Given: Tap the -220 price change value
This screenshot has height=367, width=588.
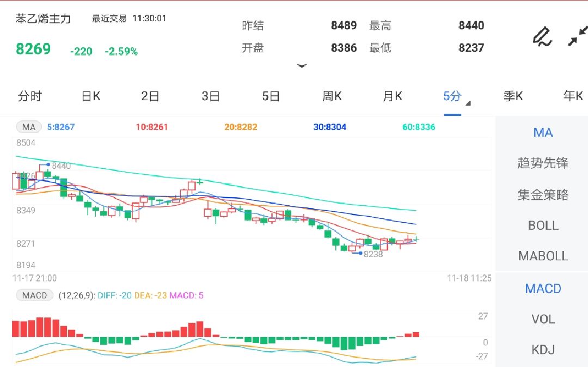Looking at the screenshot, I should point(81,51).
